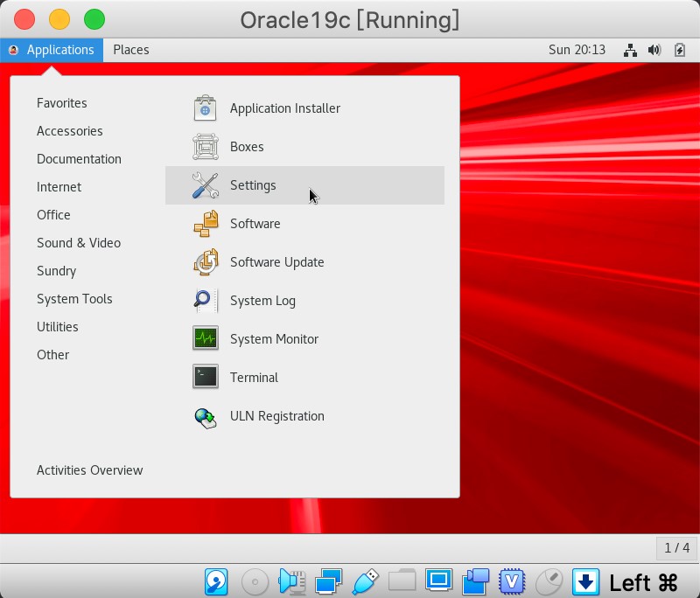Screen dimensions: 700x598
Task: Click the battery power icon in top bar
Action: click(x=680, y=50)
